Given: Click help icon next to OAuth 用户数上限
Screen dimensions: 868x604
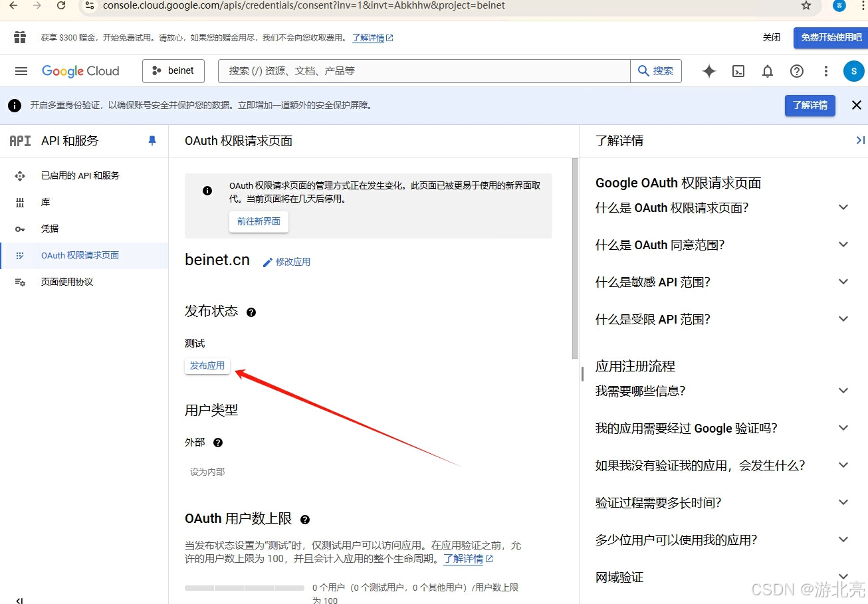Looking at the screenshot, I should [305, 520].
